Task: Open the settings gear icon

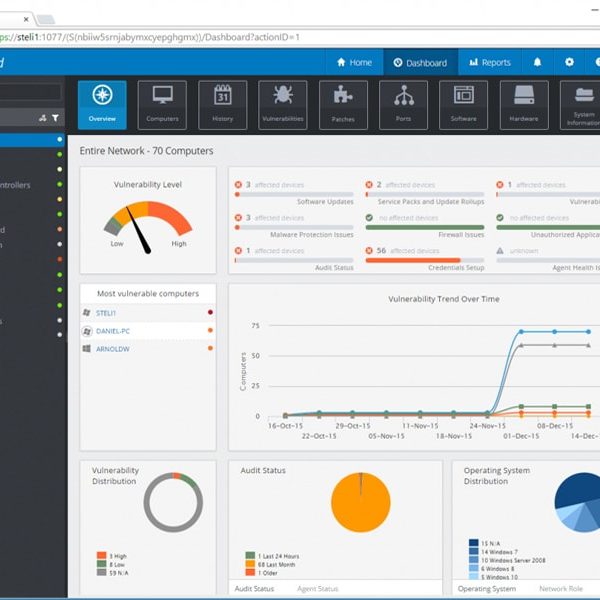Action: point(569,62)
